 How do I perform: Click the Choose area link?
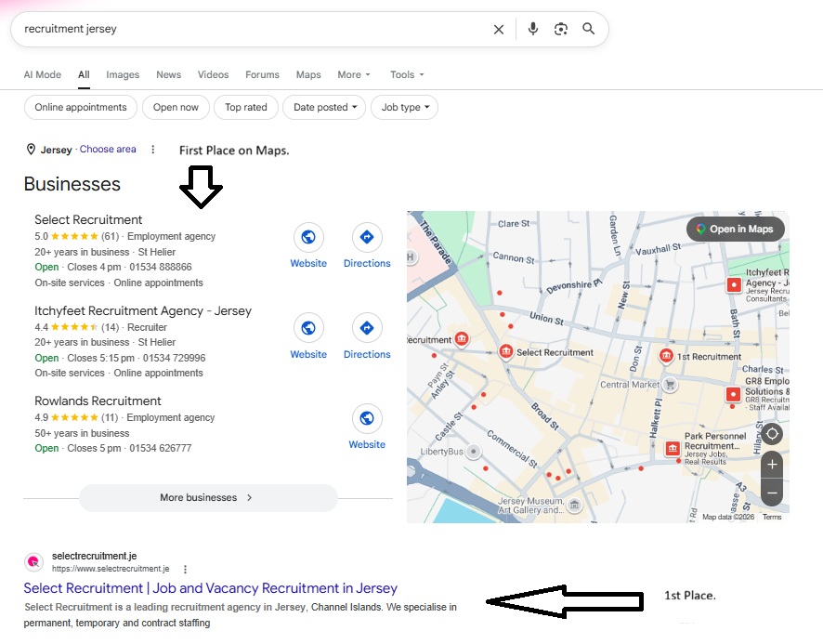108,150
